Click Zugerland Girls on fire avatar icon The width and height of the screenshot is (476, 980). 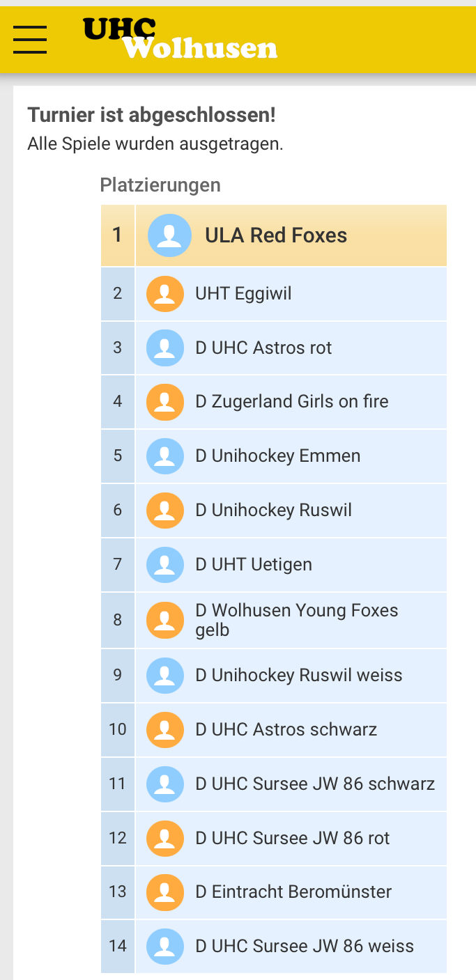[x=165, y=402]
